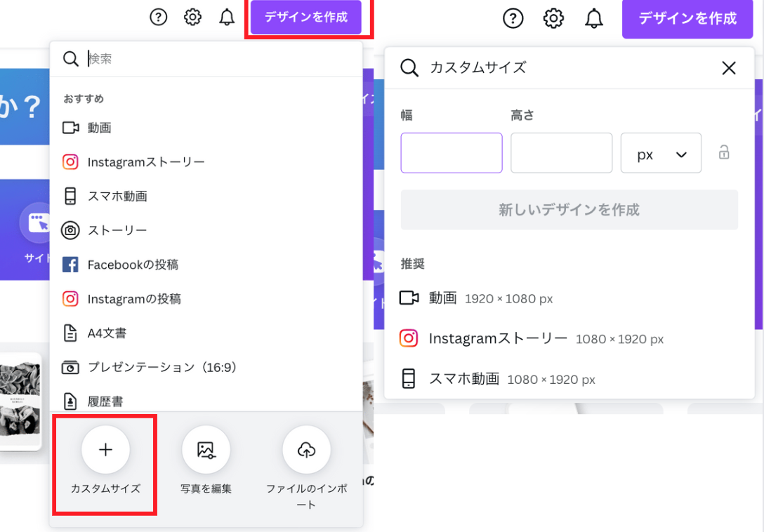Click the ファイルのインポート upload icon
The height and width of the screenshot is (532, 764).
click(x=306, y=449)
